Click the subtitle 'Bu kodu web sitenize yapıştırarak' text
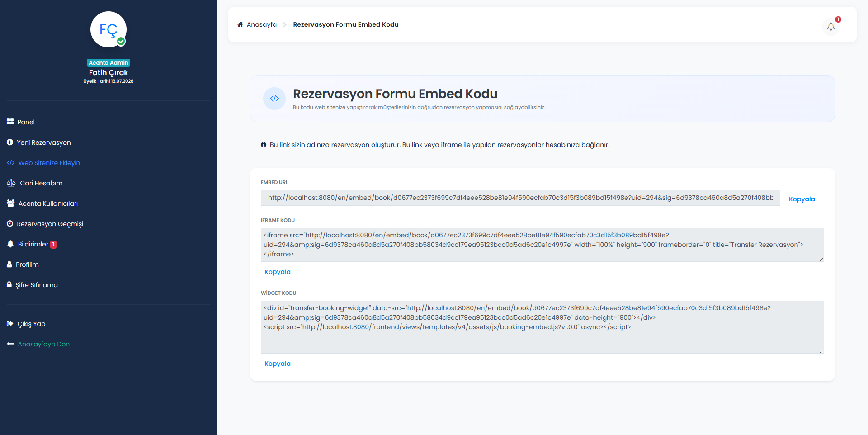 point(419,107)
